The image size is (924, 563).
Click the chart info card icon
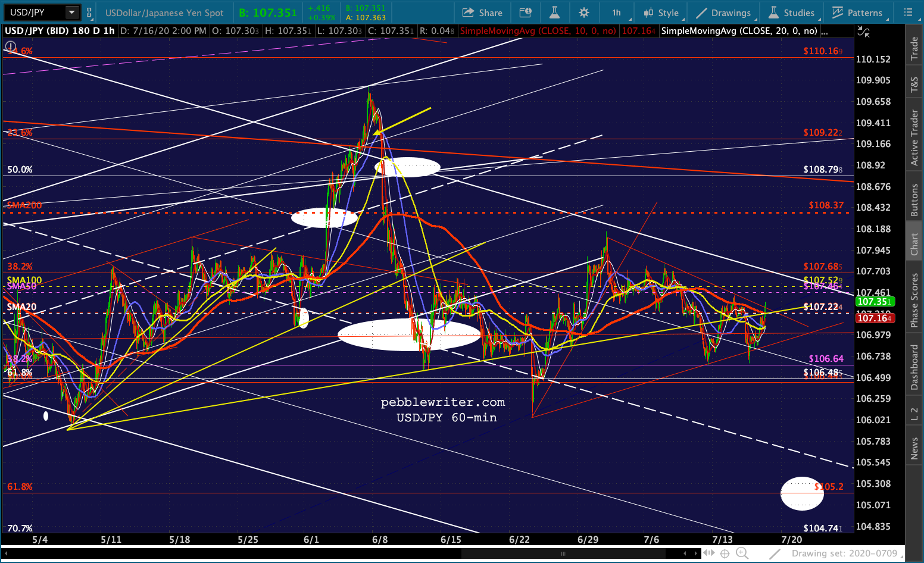point(526,12)
